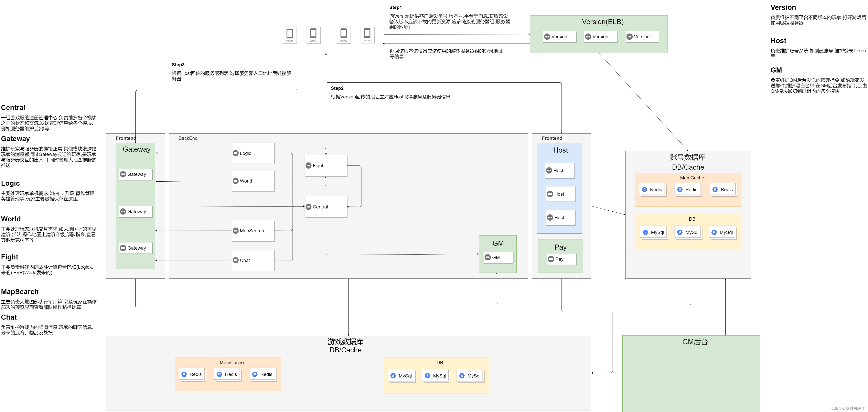Screen dimensions: 868x412
Task: Click the first Mobile device icon
Action: point(289,34)
